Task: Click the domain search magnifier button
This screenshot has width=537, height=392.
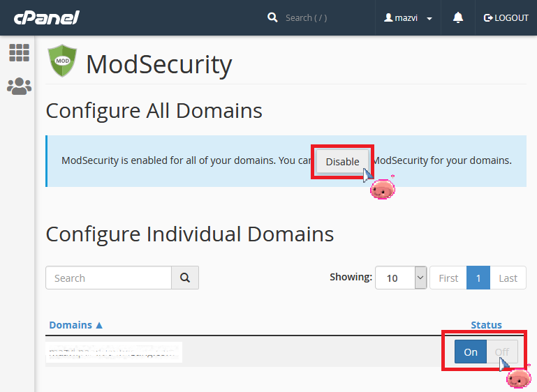Action: coord(185,278)
